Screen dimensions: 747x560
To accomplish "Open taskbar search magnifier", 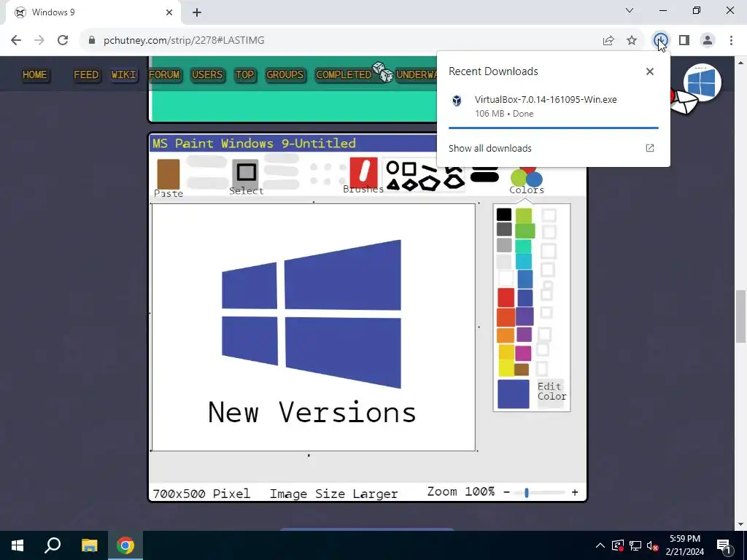I will click(x=53, y=545).
